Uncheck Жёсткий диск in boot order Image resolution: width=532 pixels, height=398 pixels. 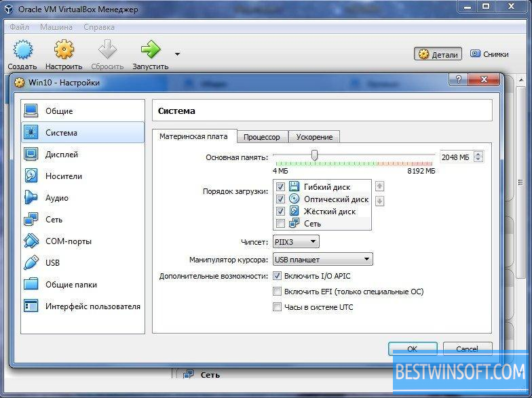point(280,211)
